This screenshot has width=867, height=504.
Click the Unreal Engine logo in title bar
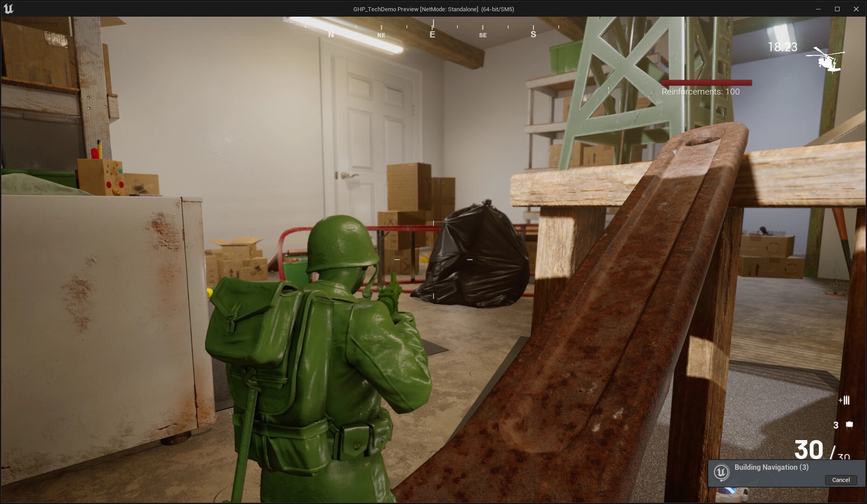(x=8, y=9)
